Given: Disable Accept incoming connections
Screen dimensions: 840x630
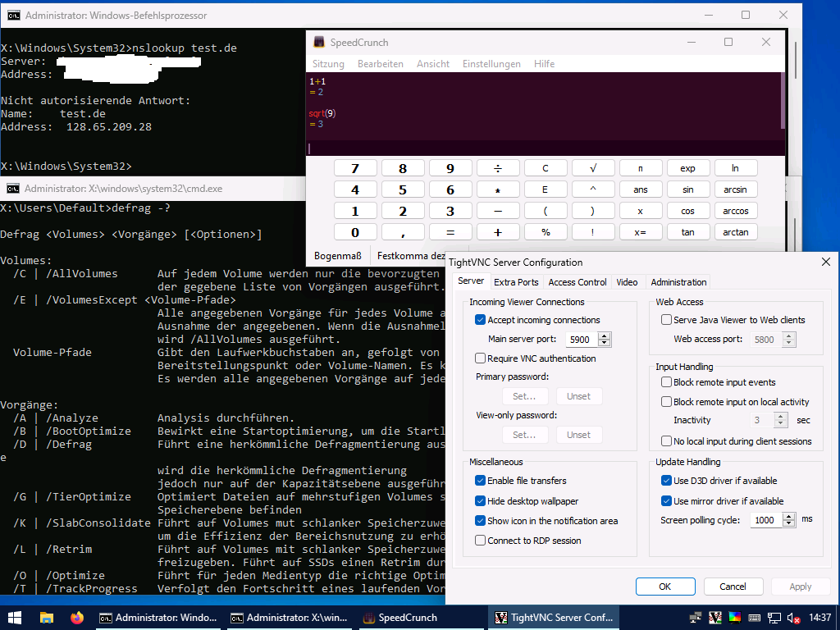Looking at the screenshot, I should pos(481,320).
